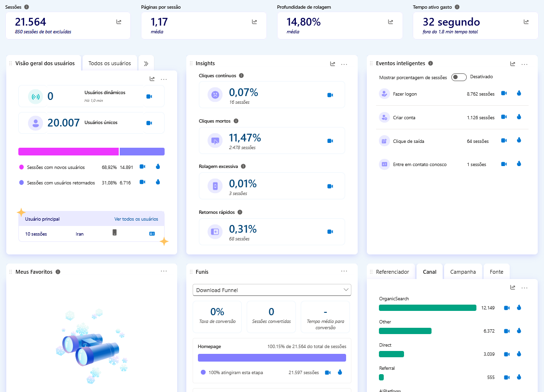Click the 10 sessões user link
This screenshot has width=544, height=392.
(36, 234)
